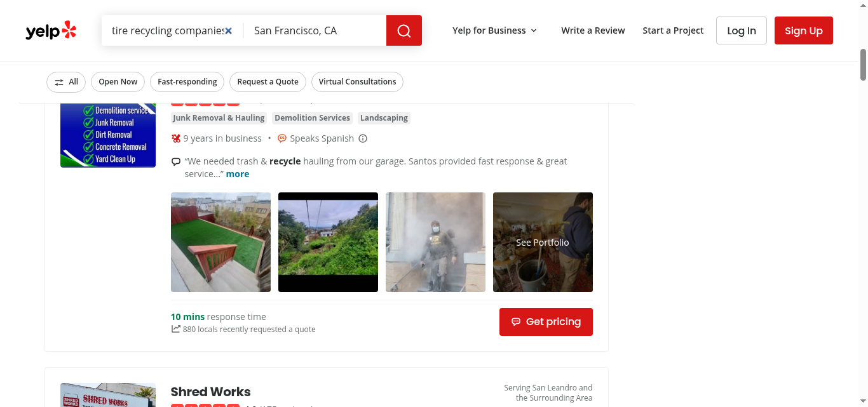The height and width of the screenshot is (407, 868).
Task: Click '880 locals recently requested a quote'
Action: pos(249,330)
